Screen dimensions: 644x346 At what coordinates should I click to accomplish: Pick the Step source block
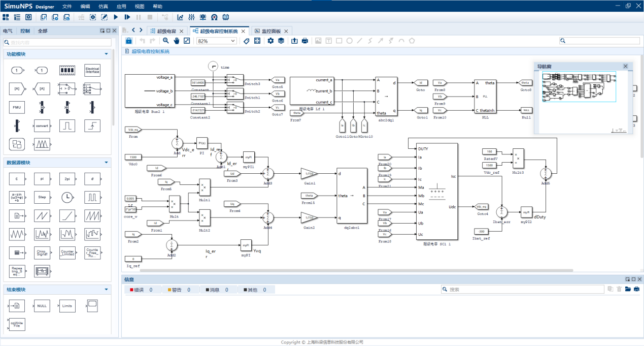[x=42, y=196]
